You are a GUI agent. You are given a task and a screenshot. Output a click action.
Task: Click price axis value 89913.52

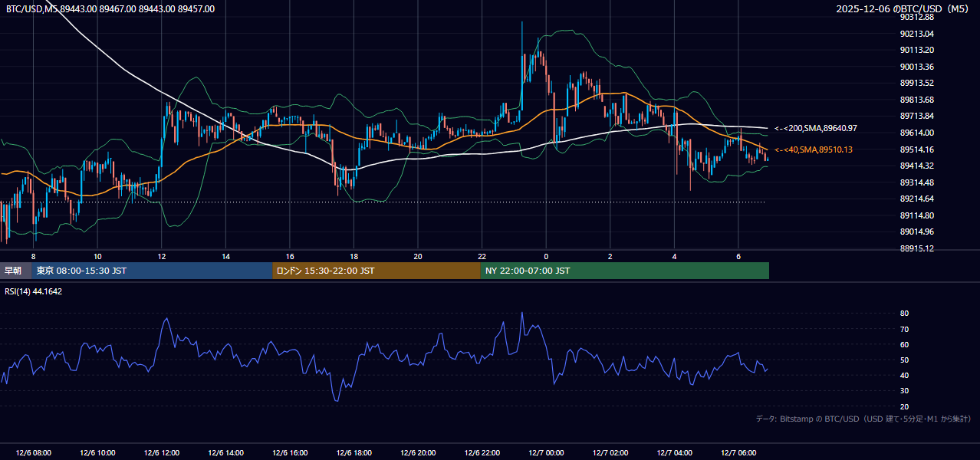[917, 83]
